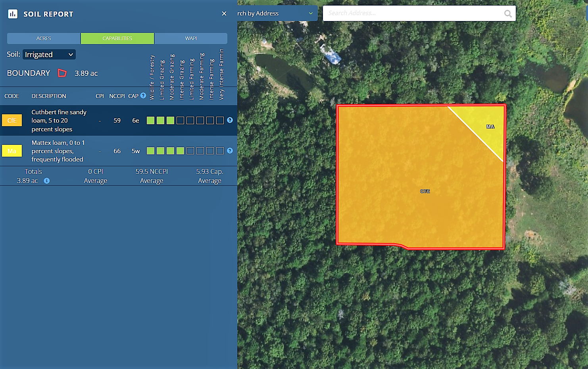This screenshot has height=369, width=588.
Task: Click into the Search Address field
Action: (x=413, y=13)
